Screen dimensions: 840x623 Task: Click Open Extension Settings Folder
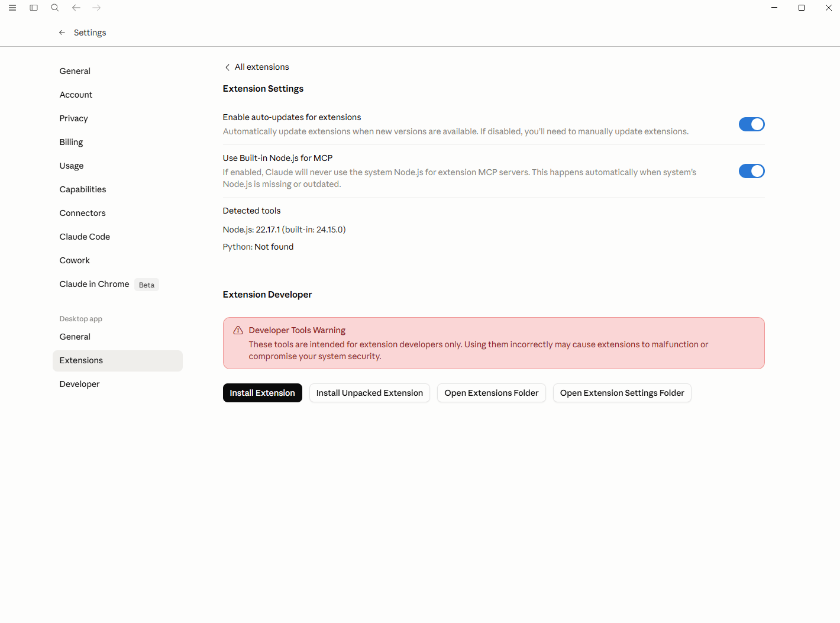click(x=622, y=393)
